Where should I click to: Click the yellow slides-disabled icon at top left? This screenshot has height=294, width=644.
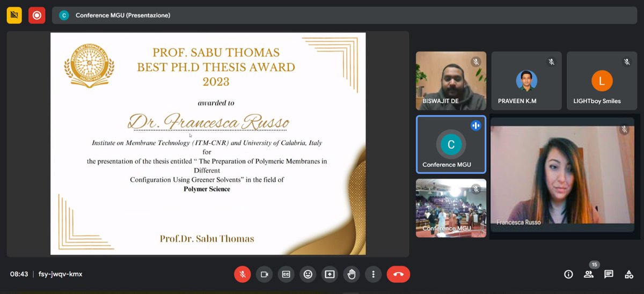[x=14, y=15]
